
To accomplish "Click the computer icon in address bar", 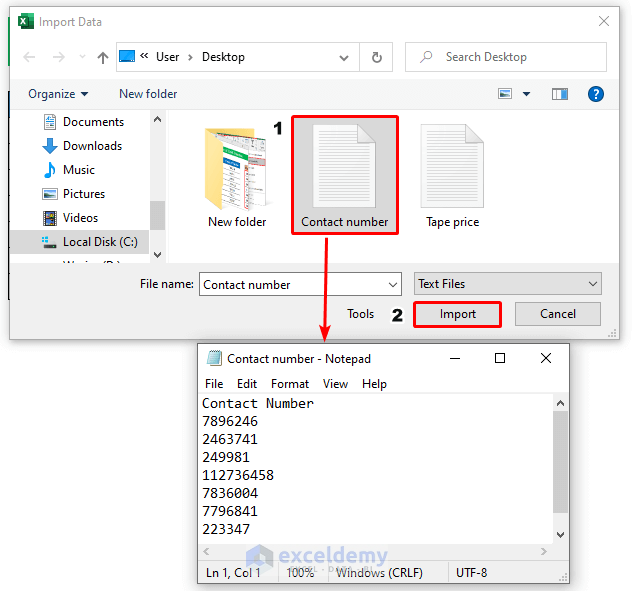I will point(127,56).
